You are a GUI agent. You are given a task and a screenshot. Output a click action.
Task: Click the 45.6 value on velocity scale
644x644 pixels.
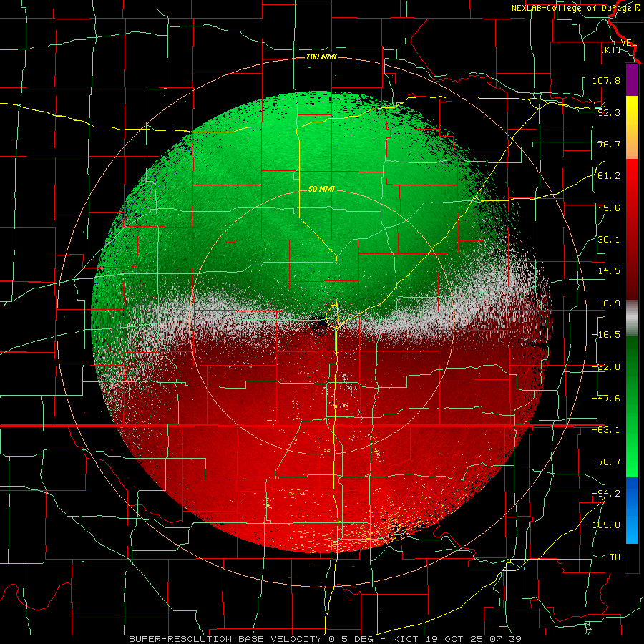click(609, 208)
